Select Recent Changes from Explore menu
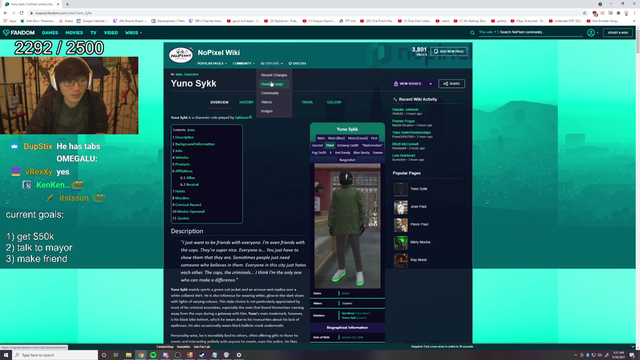This screenshot has width=640, height=360. [274, 75]
